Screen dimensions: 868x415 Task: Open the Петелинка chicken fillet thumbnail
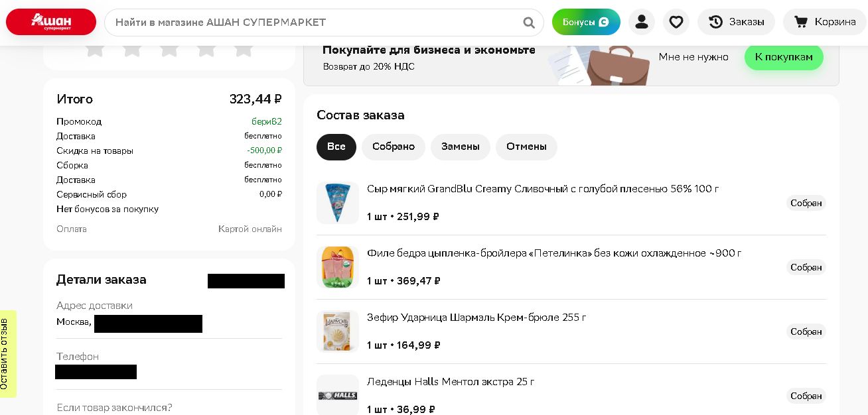pos(337,267)
